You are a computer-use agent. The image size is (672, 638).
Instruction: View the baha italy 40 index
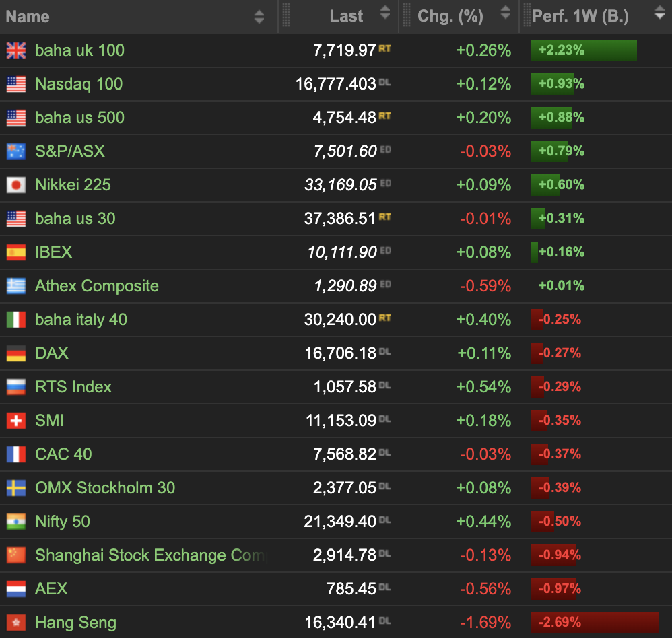[81, 320]
